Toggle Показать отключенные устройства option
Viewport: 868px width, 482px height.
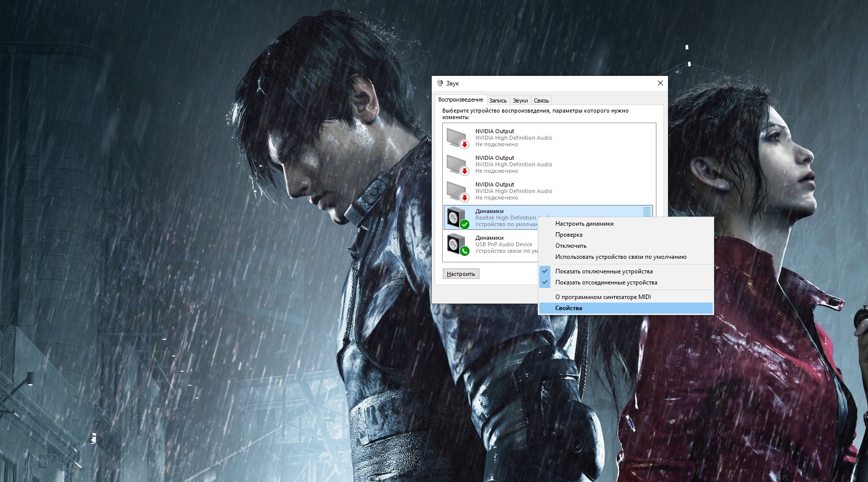pos(626,271)
